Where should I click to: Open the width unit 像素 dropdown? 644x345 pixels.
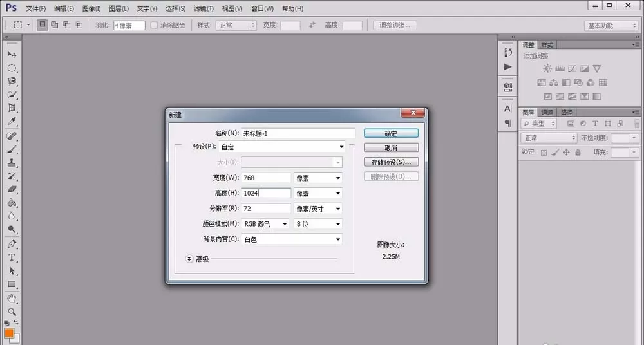tap(318, 178)
